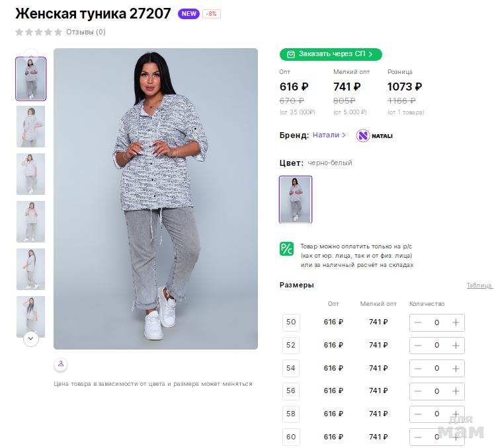494x448 pixels.
Task: Open the Натали brand link
Action: pos(329,135)
